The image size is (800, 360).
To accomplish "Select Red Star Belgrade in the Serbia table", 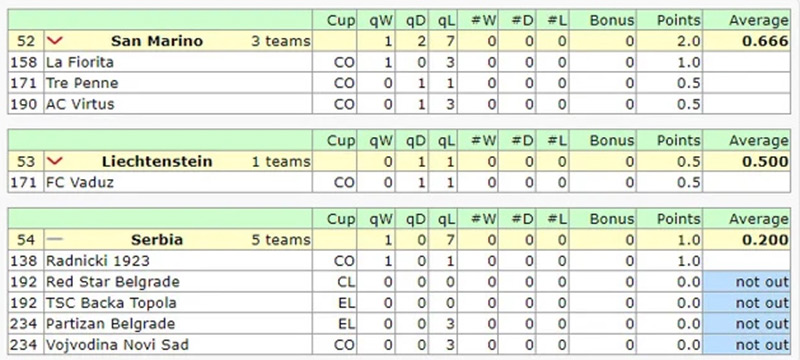I will coord(113,282).
